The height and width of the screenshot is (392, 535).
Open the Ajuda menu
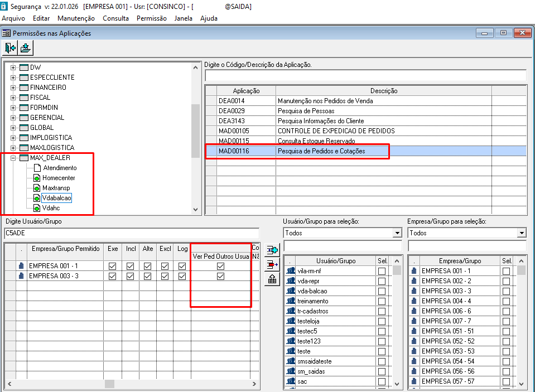tap(209, 18)
